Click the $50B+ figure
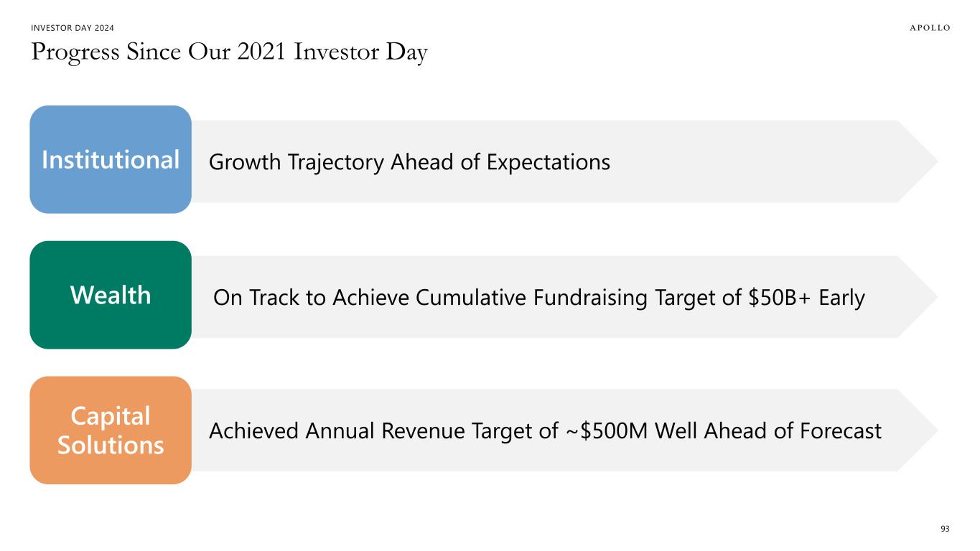980x551 pixels. pyautogui.click(x=779, y=298)
